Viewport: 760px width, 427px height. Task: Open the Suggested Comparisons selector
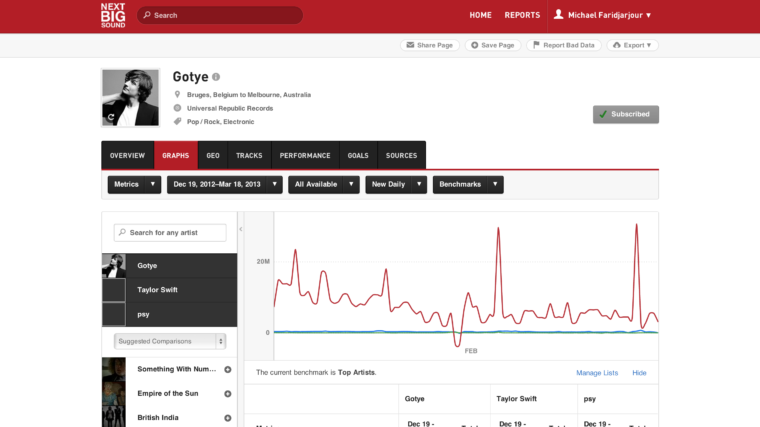[170, 341]
